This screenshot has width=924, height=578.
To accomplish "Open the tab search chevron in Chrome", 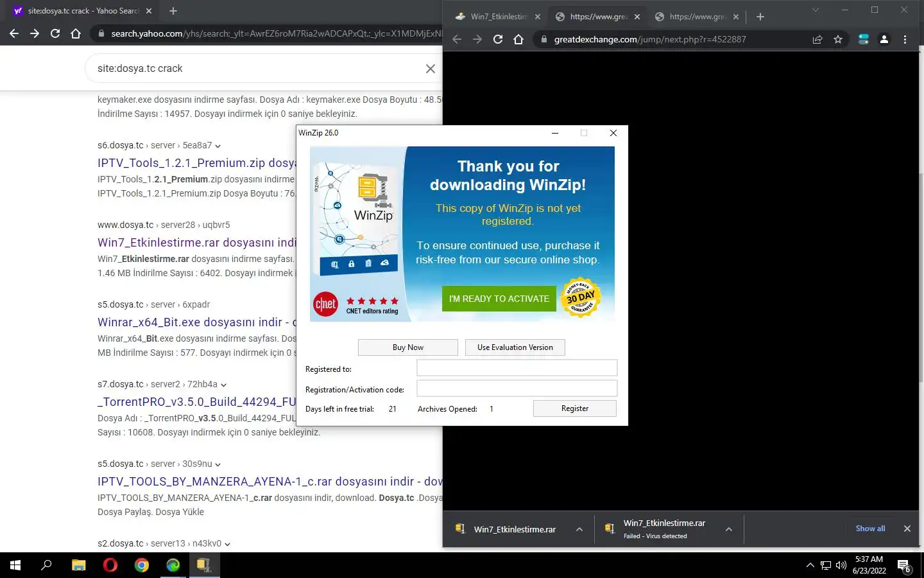I will pos(816,10).
